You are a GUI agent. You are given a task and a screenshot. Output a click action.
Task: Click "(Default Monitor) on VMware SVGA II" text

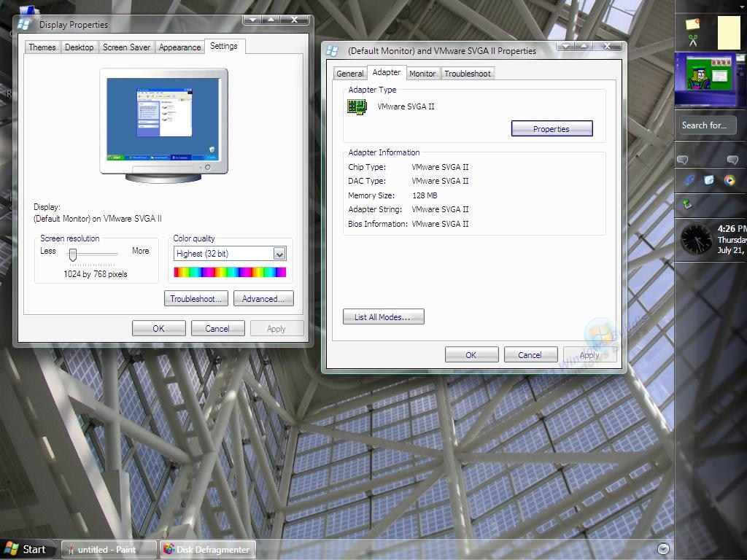coord(98,219)
